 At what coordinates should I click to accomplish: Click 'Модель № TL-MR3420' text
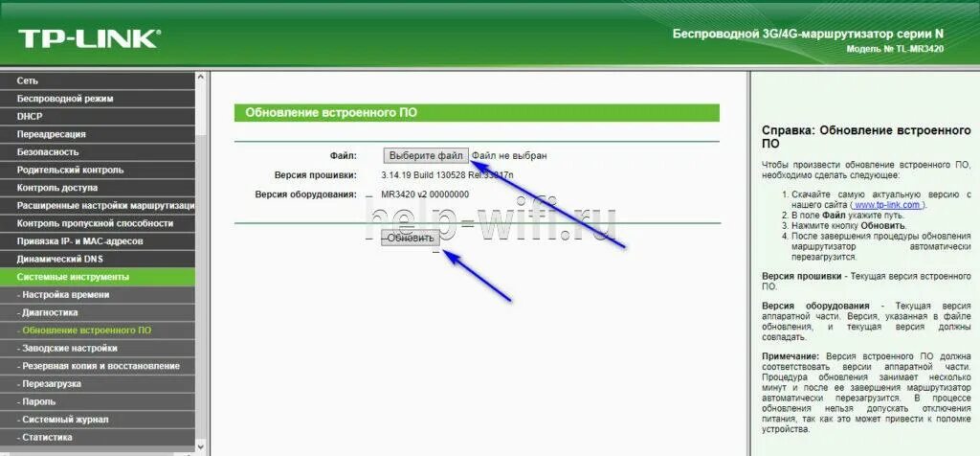click(895, 49)
